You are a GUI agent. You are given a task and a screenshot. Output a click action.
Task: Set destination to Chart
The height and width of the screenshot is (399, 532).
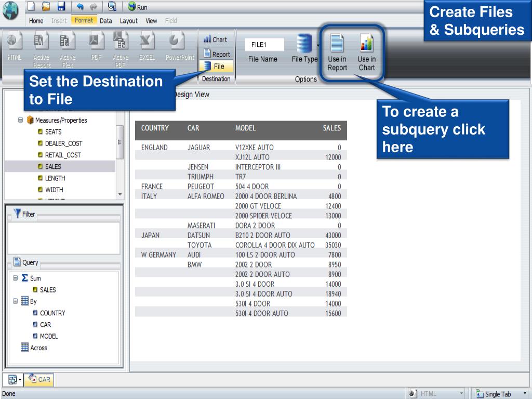tap(216, 40)
